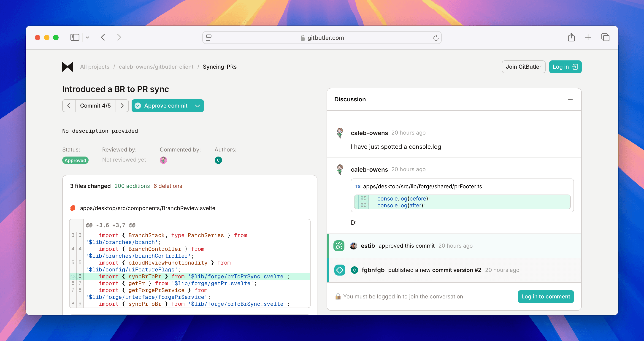644x341 pixels.
Task: Click the reader view icon in the address bar
Action: [209, 38]
